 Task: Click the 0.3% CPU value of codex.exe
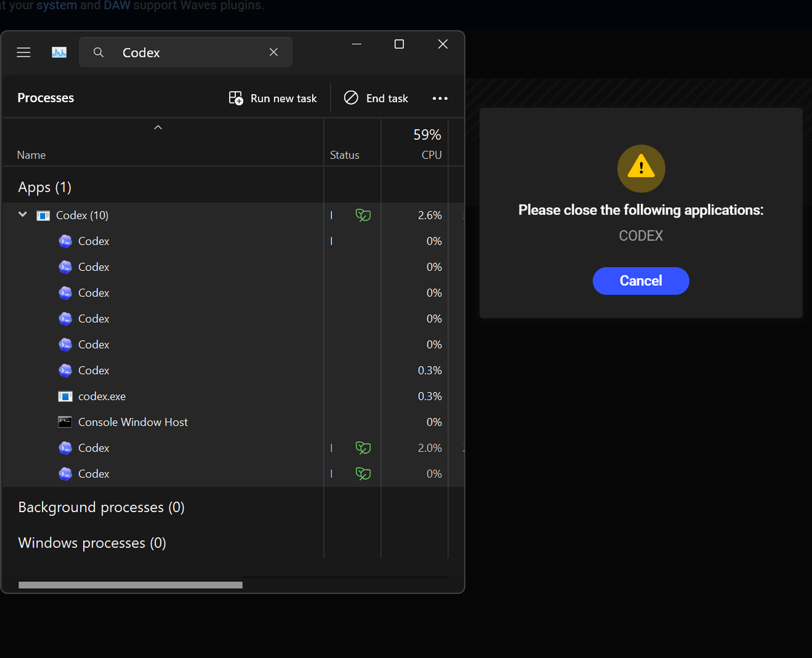pos(429,397)
